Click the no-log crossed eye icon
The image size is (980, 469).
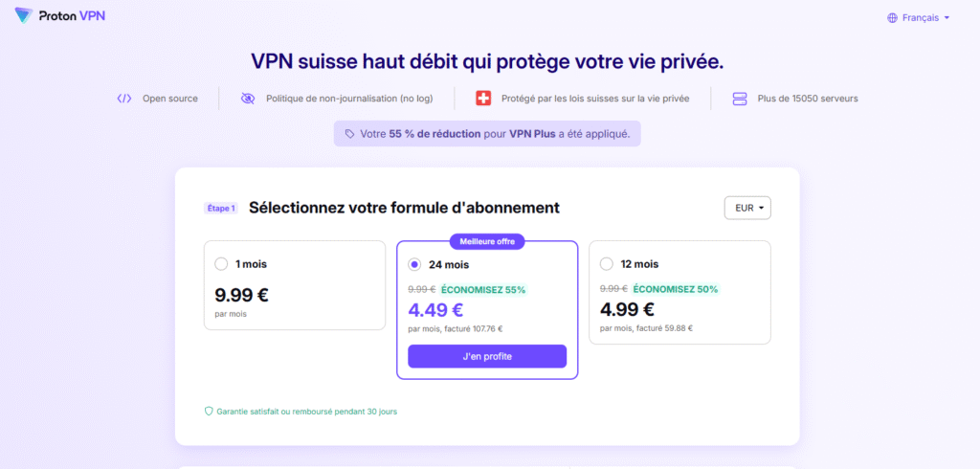point(248,99)
